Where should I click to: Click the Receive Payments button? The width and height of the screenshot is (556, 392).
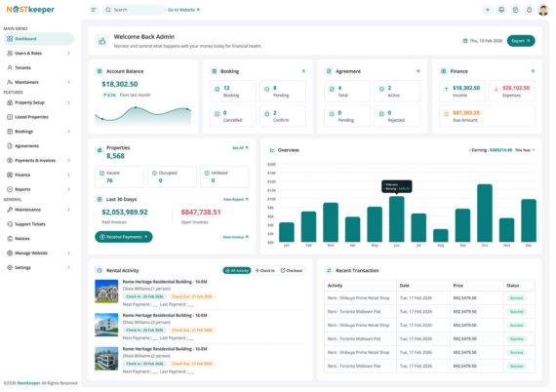click(124, 237)
